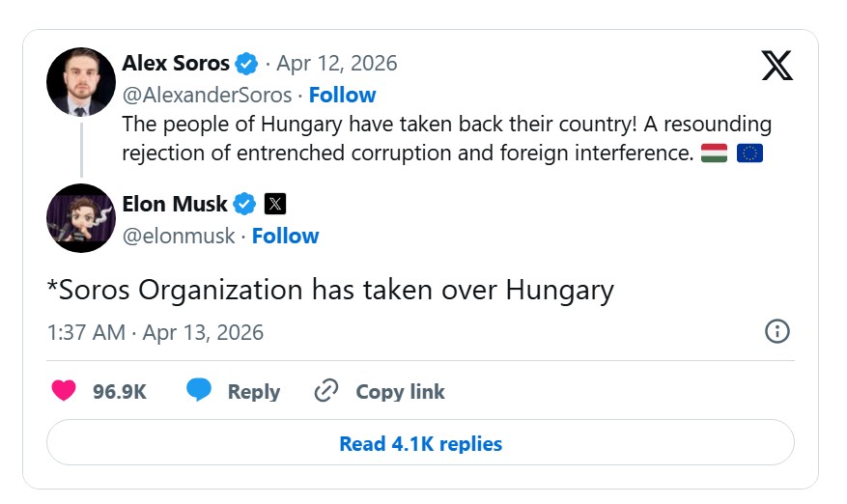
Task: Click the Elon Musk display name
Action: (x=175, y=205)
